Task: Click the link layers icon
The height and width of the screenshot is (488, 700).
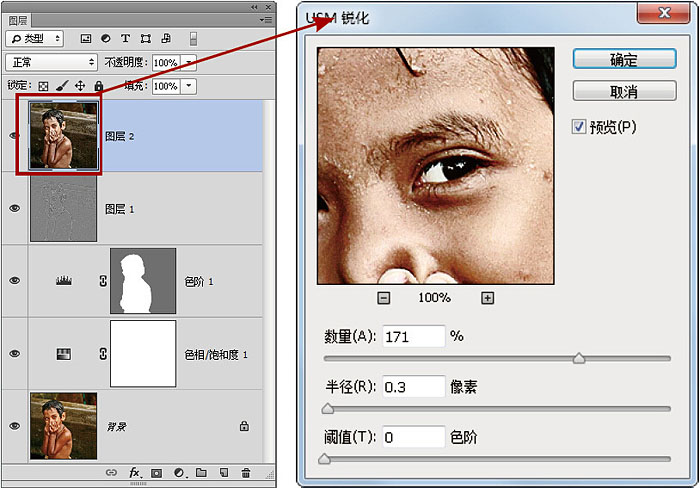Action: coord(112,472)
